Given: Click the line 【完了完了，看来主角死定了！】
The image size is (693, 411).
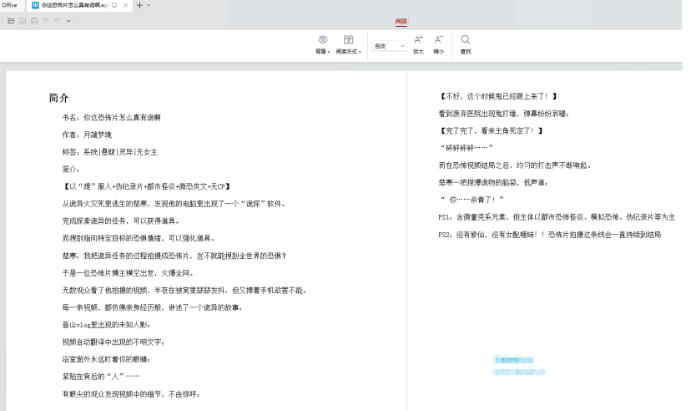Looking at the screenshot, I should (491, 131).
